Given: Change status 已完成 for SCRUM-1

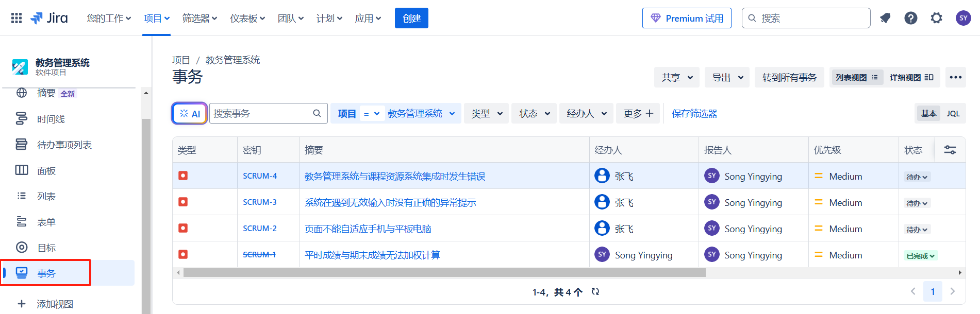Looking at the screenshot, I should pyautogui.click(x=921, y=255).
